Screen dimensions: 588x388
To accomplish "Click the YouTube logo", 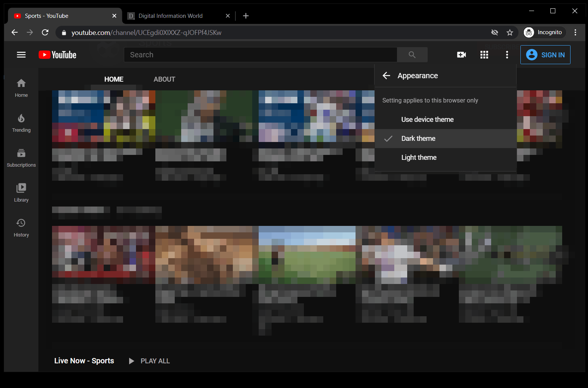I will tap(57, 55).
